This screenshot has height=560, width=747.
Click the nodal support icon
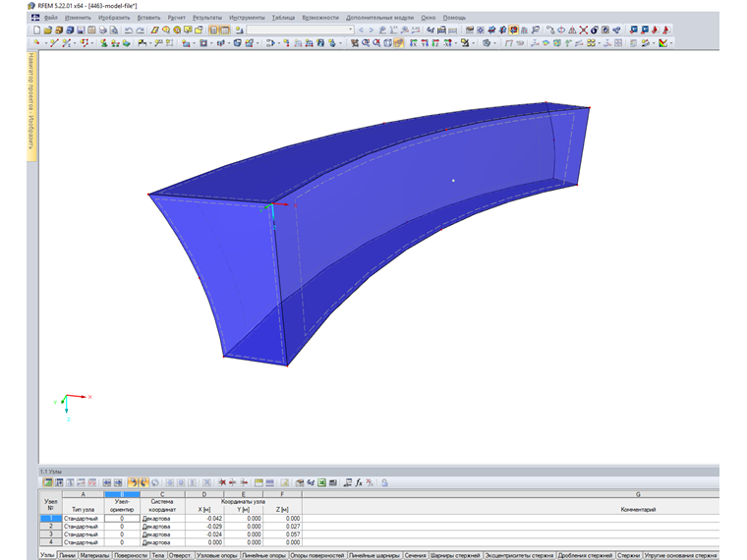(104, 43)
